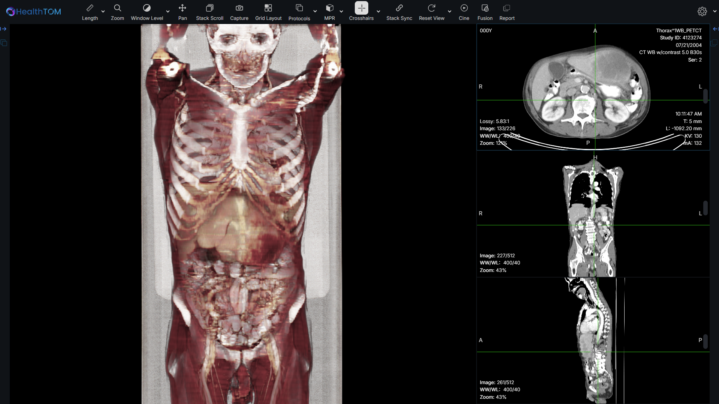Select the Length measurement tool
719x404 pixels.
[x=90, y=11]
